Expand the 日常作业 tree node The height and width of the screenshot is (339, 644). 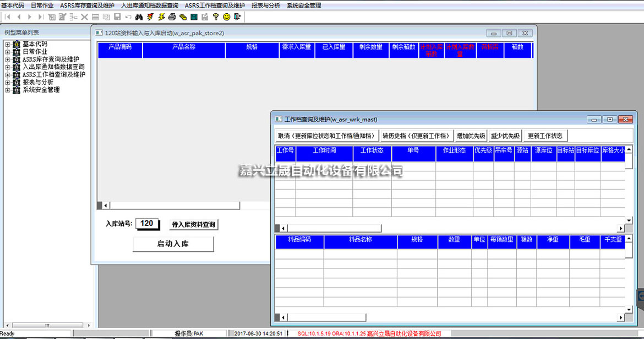point(8,52)
